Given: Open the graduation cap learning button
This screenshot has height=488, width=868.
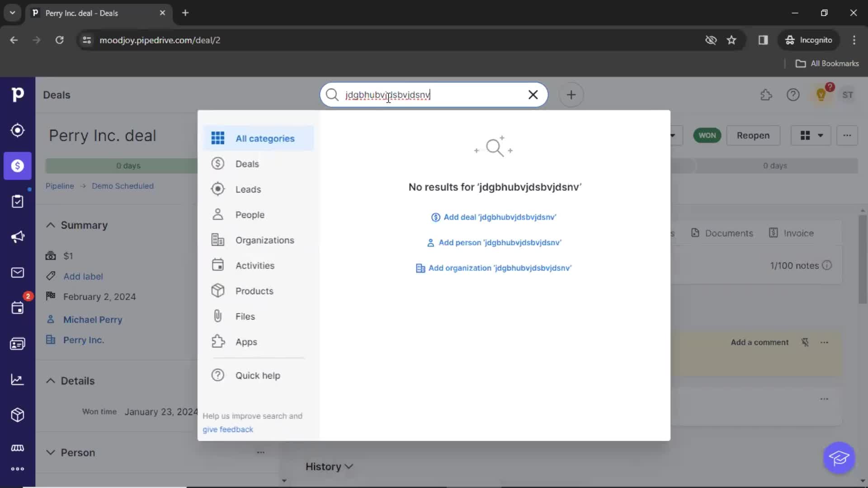Looking at the screenshot, I should pyautogui.click(x=839, y=458).
